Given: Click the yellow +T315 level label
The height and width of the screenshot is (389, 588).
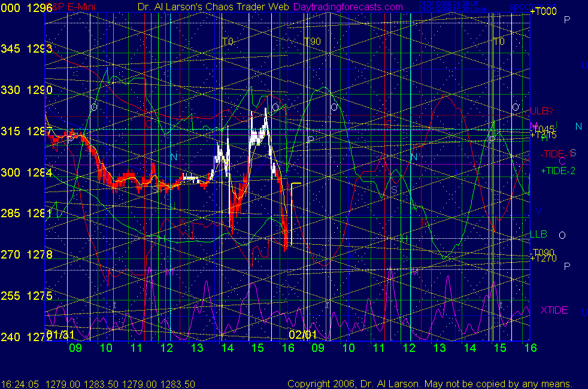Looking at the screenshot, I should [543, 135].
